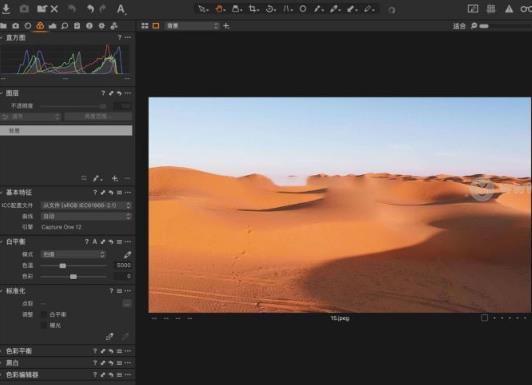The image size is (532, 385).
Task: Click the A auto-adjust icon in 白平衡 header
Action: pos(95,242)
